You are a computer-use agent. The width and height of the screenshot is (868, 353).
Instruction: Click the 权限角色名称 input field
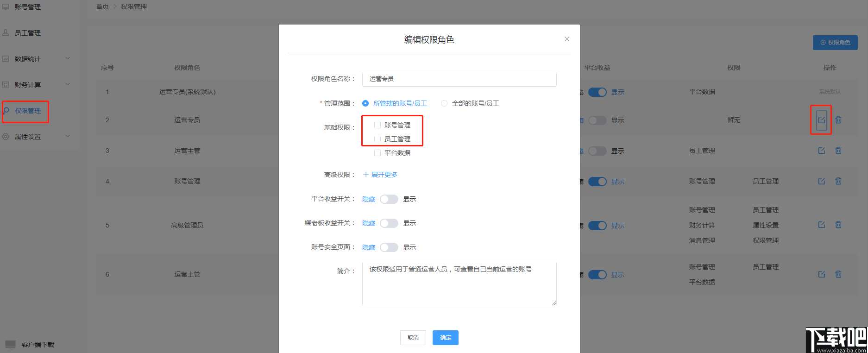[459, 79]
